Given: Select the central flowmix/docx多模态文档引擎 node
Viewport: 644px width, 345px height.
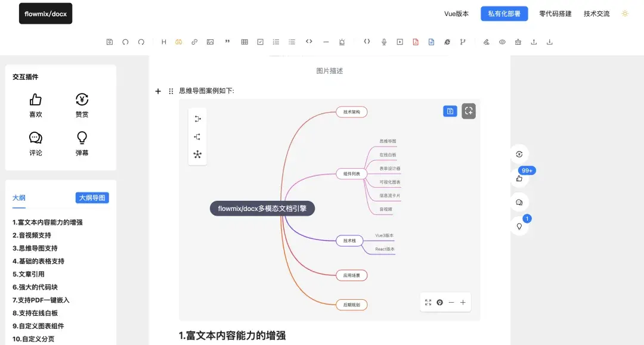Looking at the screenshot, I should [262, 209].
